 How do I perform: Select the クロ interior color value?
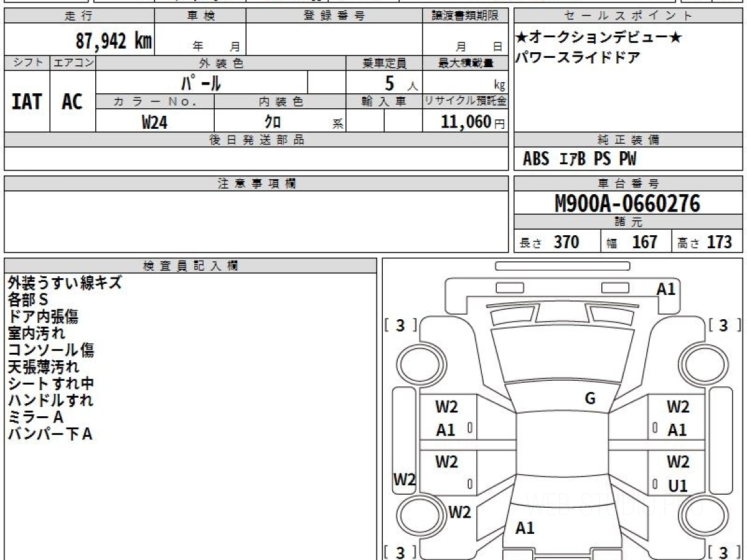(273, 122)
